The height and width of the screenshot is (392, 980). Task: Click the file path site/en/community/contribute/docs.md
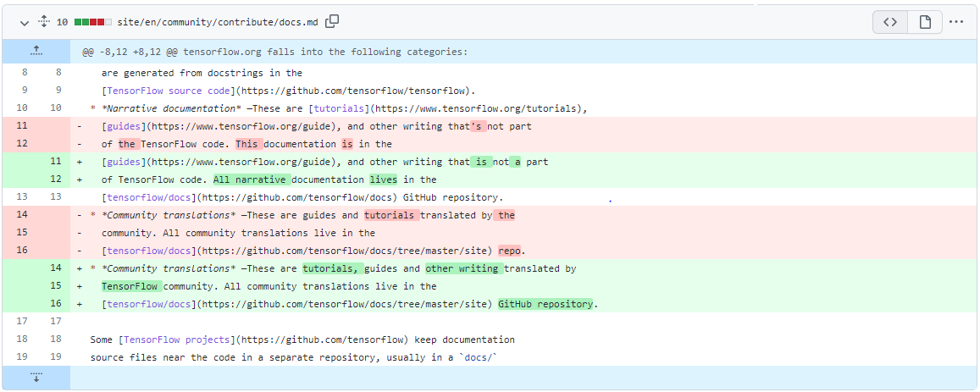coord(218,23)
